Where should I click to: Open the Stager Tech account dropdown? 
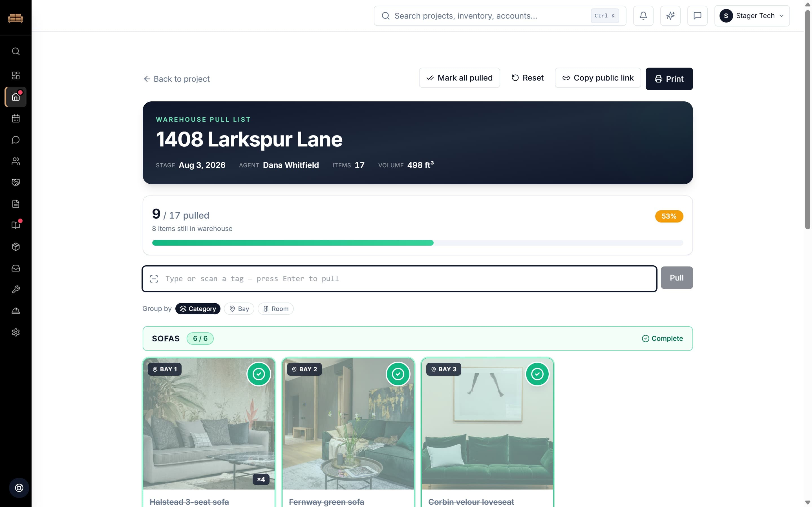pyautogui.click(x=752, y=16)
